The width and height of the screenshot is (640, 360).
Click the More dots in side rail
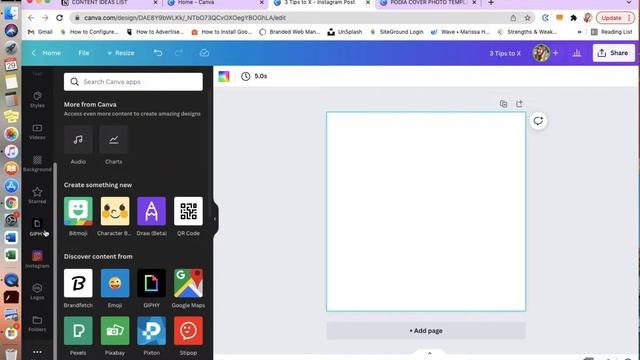pos(37,352)
